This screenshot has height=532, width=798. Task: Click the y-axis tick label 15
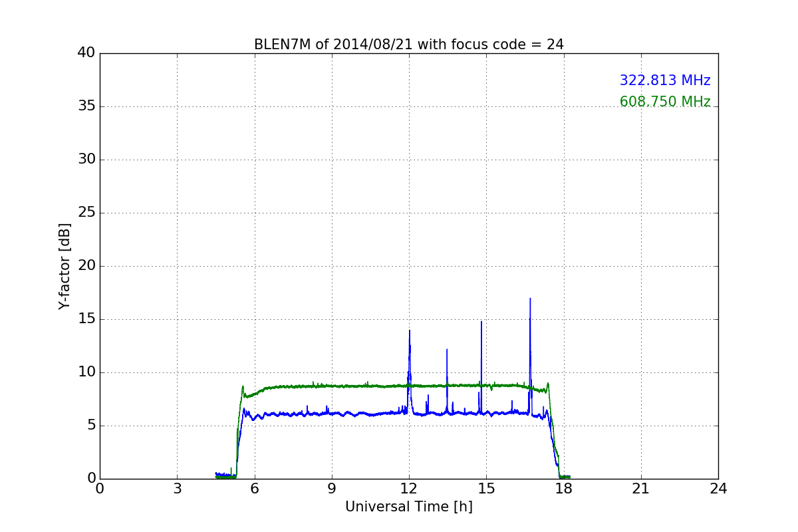(x=86, y=319)
